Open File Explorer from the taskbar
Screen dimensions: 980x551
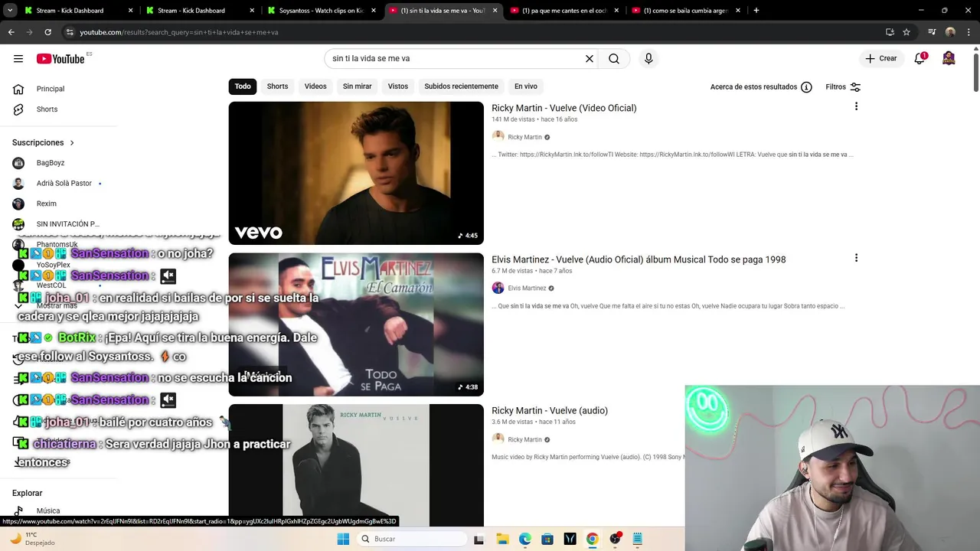click(502, 539)
